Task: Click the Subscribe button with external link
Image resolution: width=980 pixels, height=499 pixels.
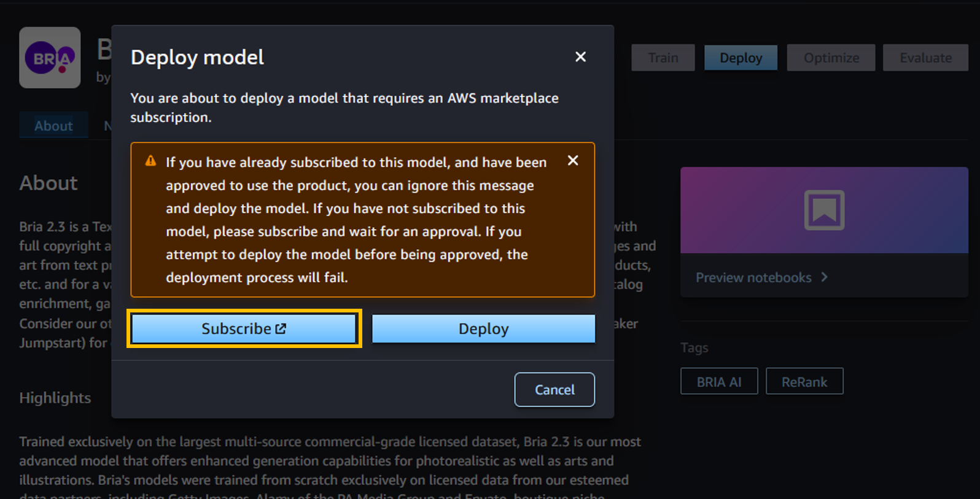Action: [x=244, y=328]
